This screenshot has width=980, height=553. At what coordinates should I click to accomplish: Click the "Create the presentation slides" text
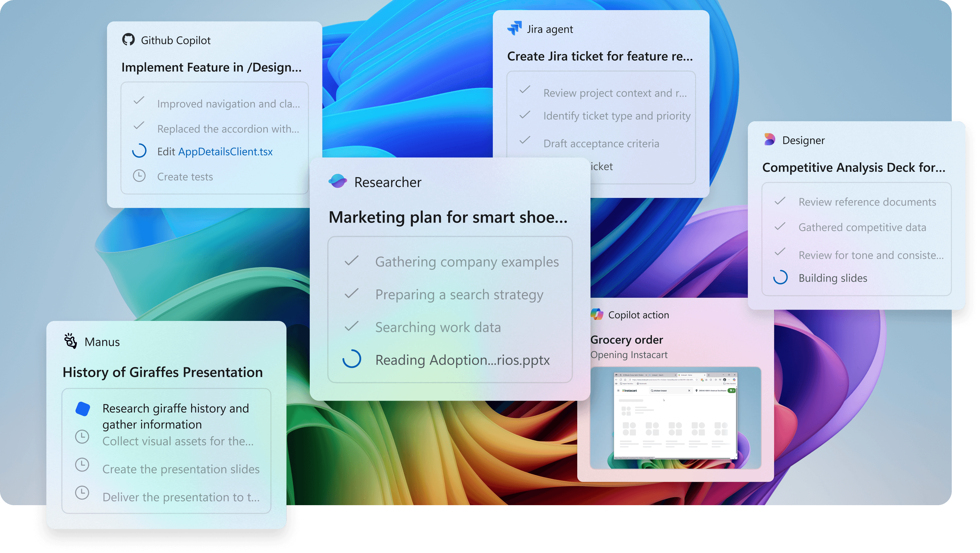[181, 469]
